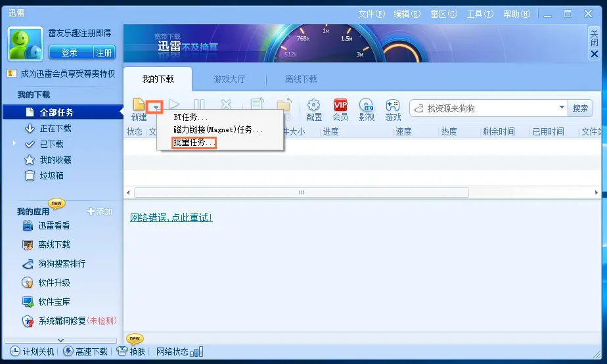This screenshot has height=364, width=607.
Task: Click the user avatar picture
Action: tap(25, 44)
